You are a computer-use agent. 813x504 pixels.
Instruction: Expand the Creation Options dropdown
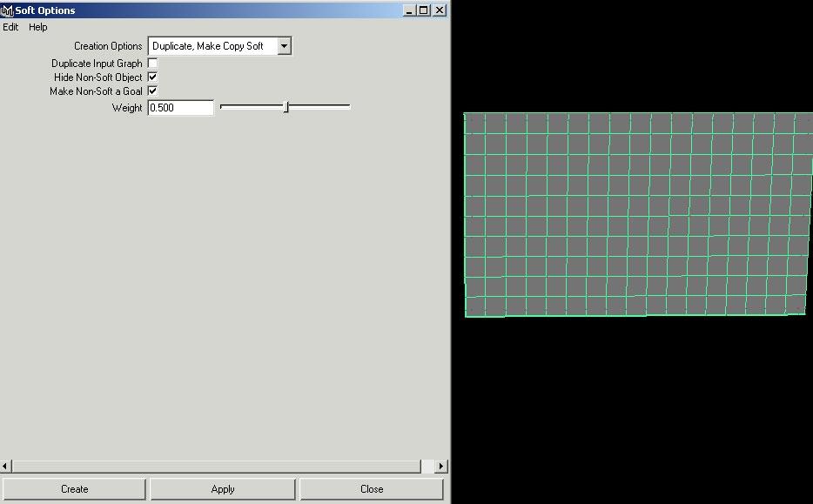click(x=284, y=46)
